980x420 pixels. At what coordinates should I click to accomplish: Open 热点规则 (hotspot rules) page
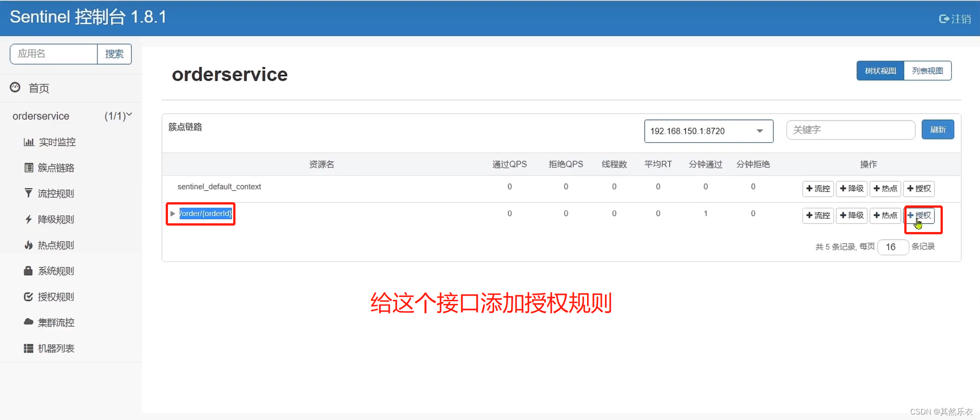click(55, 245)
